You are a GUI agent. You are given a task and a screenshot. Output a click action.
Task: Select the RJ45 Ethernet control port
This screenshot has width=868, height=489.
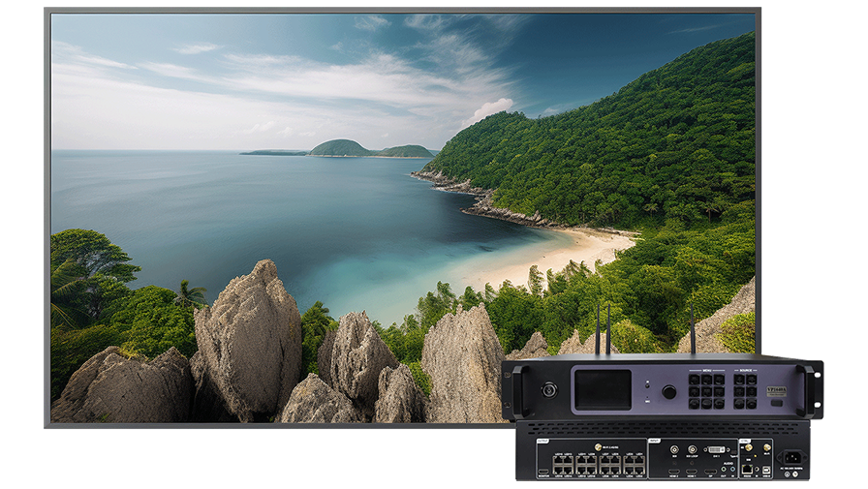pos(747,469)
